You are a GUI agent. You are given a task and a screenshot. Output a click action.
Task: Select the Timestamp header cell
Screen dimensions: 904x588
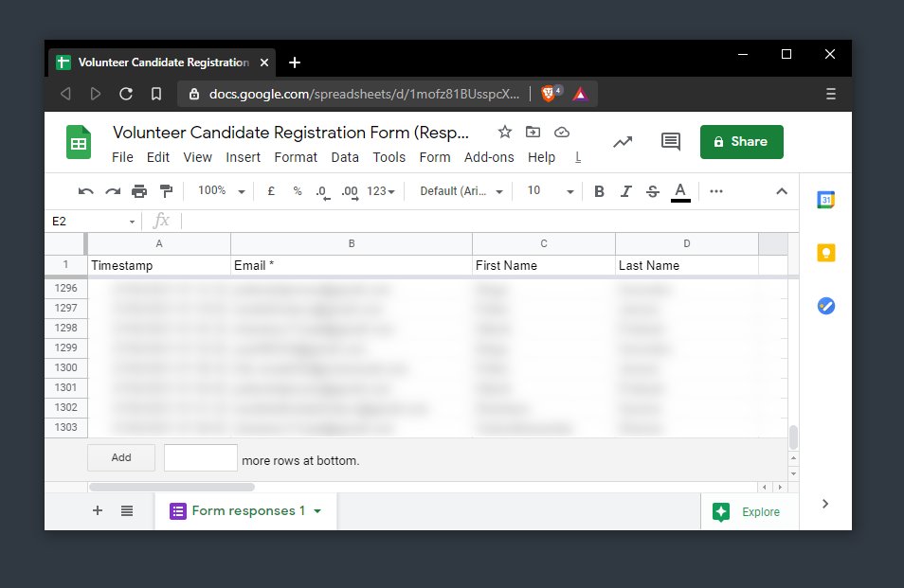tap(159, 265)
